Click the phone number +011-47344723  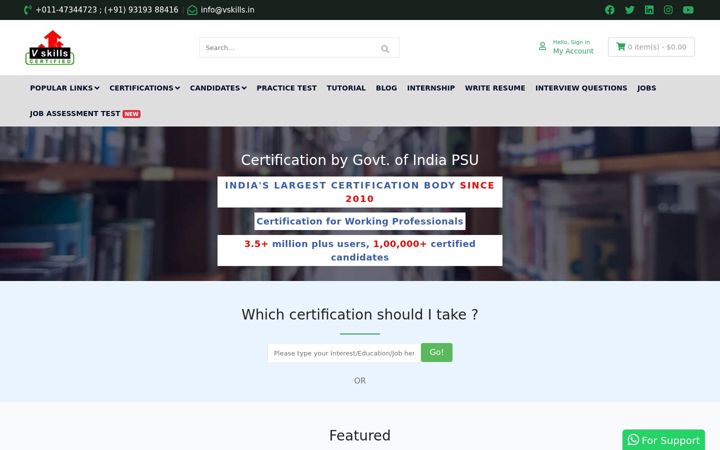pyautogui.click(x=66, y=10)
